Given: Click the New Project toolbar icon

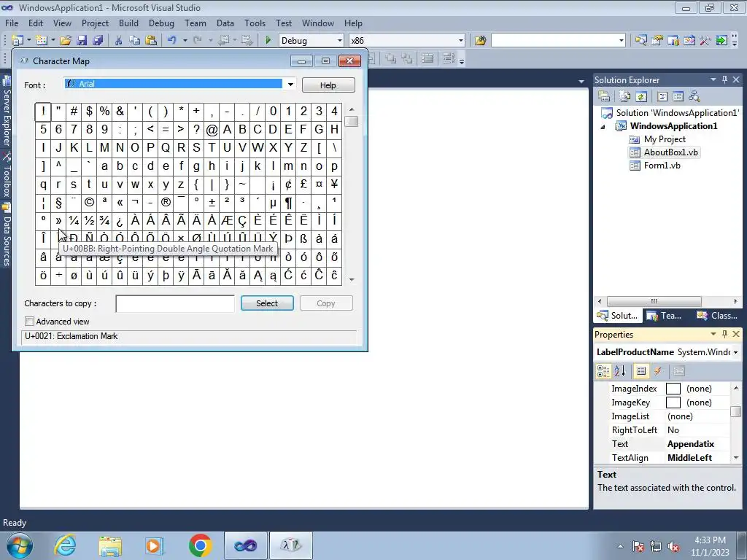Looking at the screenshot, I should tap(18, 41).
